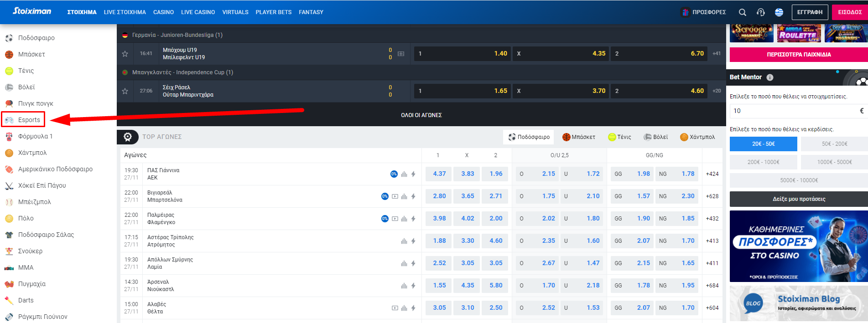Image resolution: width=868 pixels, height=323 pixels.
Task: Open the ΠΡΟΣΦΟΡΕΣ offers link
Action: (703, 12)
